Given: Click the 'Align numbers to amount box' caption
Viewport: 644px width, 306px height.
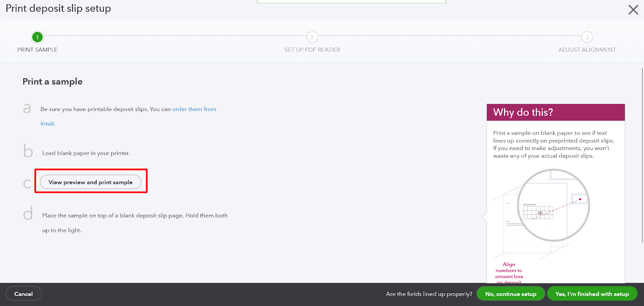Looking at the screenshot, I should 509,271.
